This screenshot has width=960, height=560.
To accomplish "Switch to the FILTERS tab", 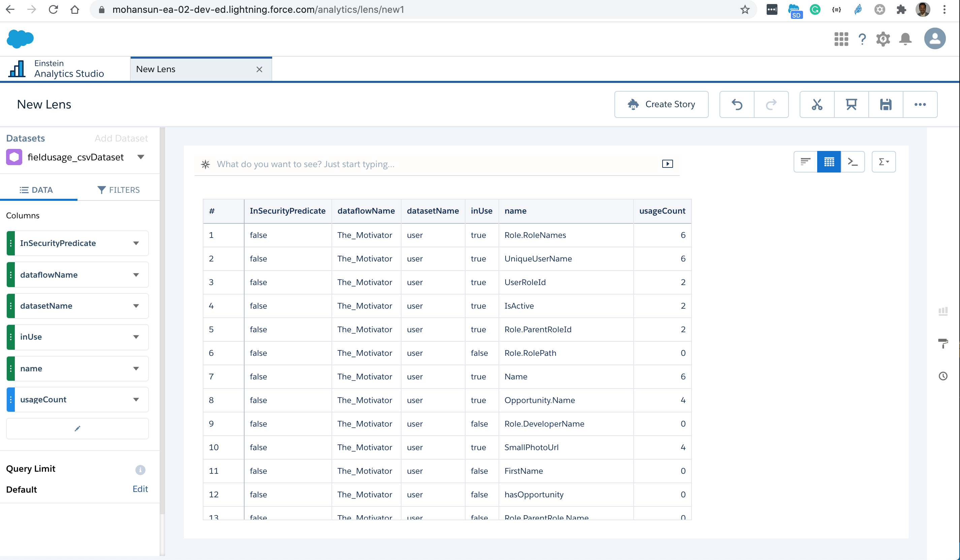I will pos(119,190).
